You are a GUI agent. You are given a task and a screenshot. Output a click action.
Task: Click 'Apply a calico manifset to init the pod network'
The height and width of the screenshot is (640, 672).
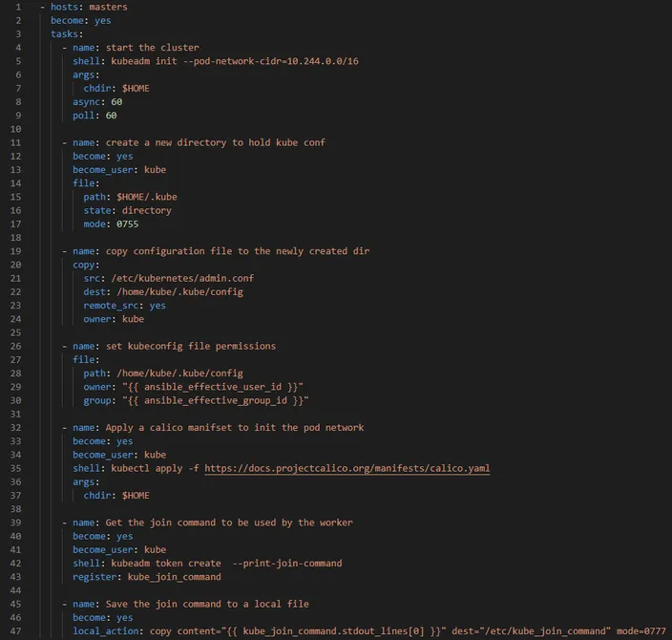click(x=235, y=428)
